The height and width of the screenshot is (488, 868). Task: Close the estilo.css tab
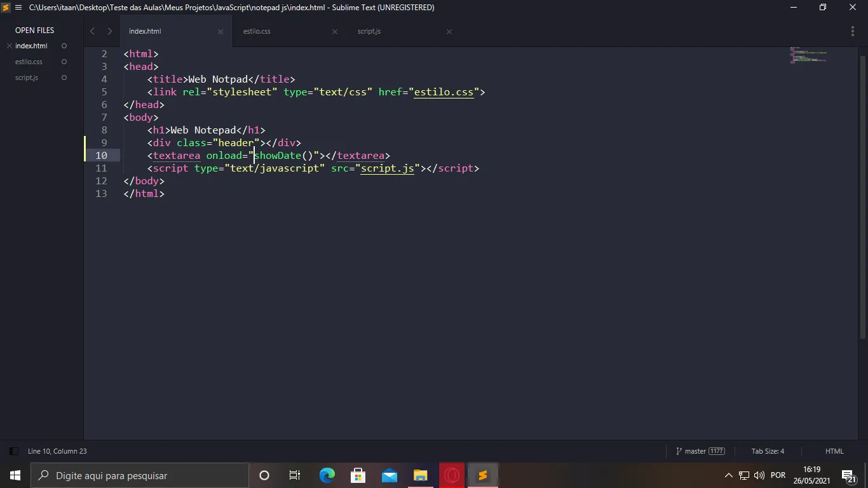(x=335, y=32)
